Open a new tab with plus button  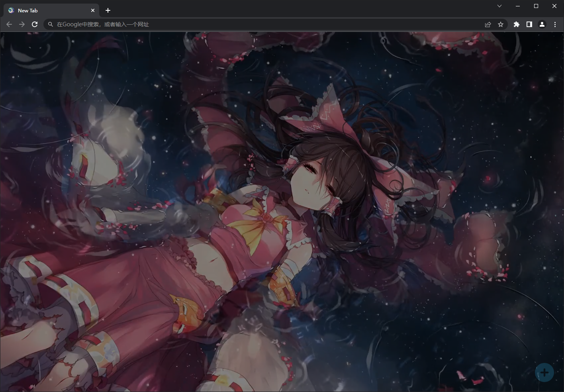click(108, 10)
